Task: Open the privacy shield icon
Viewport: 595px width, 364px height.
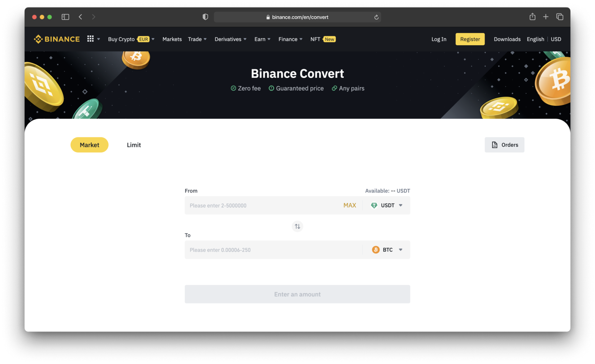Action: pyautogui.click(x=205, y=17)
